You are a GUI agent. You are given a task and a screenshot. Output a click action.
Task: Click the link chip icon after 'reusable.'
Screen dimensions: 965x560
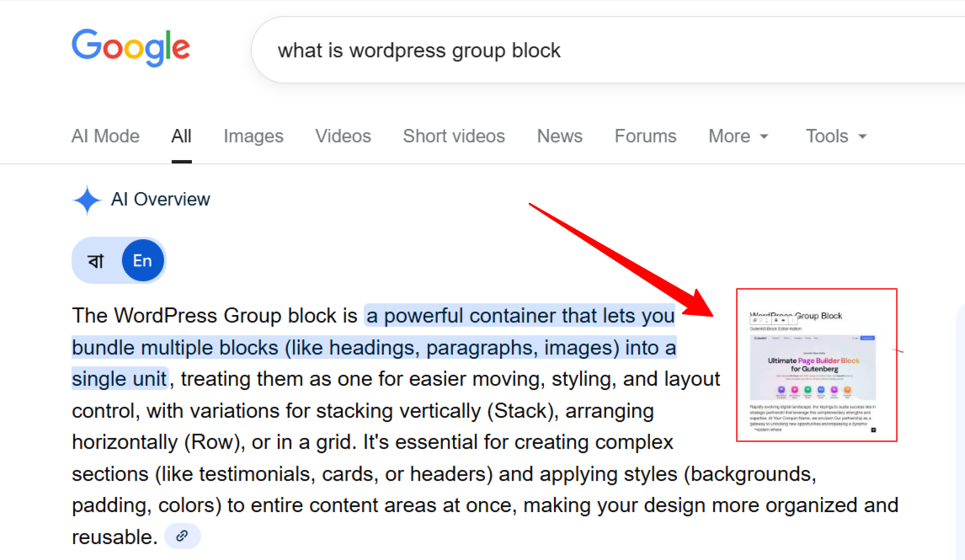[x=183, y=536]
